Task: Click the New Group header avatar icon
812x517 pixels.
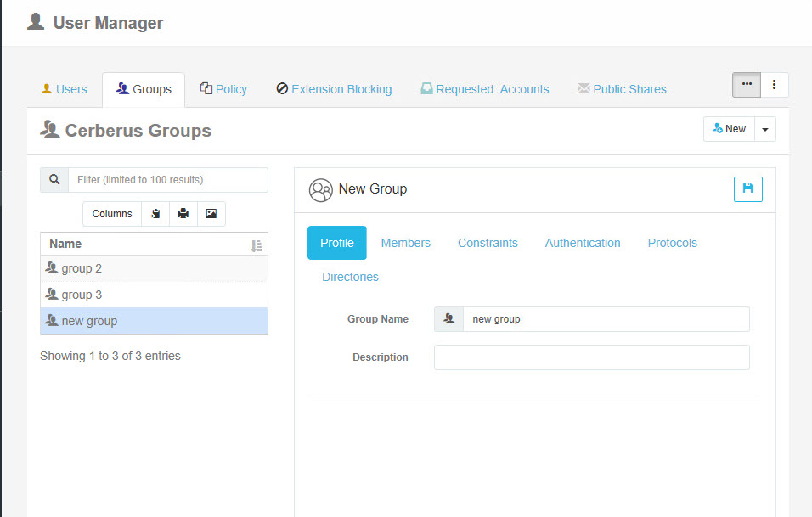Action: point(320,190)
